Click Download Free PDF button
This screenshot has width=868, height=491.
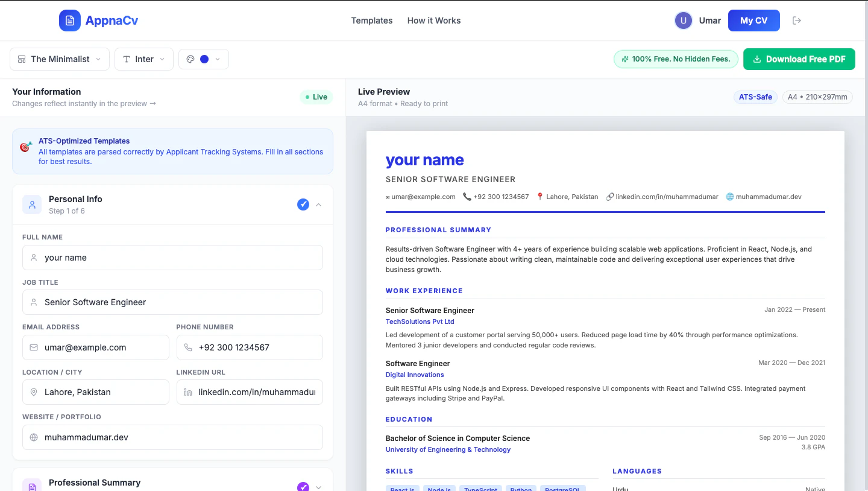799,59
